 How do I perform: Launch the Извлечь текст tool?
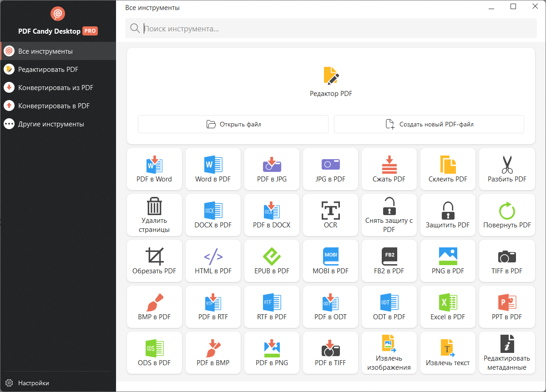(448, 352)
